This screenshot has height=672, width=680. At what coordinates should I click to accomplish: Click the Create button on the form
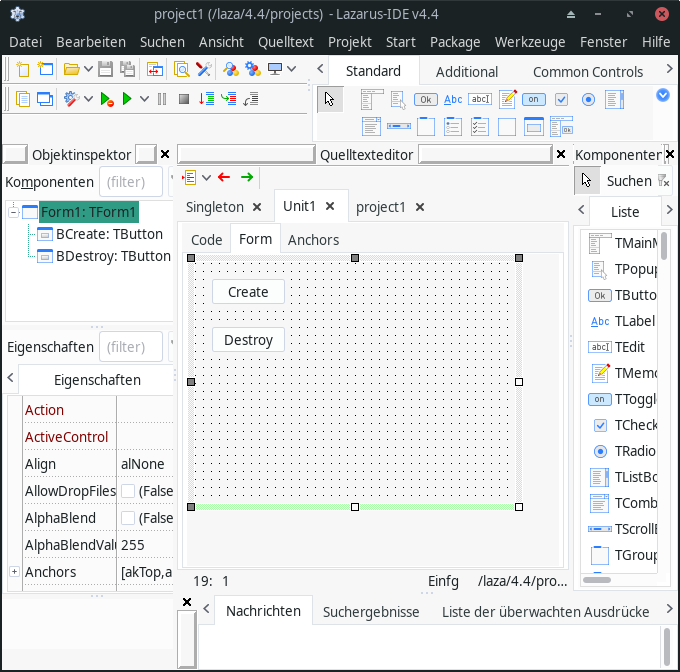(x=248, y=292)
